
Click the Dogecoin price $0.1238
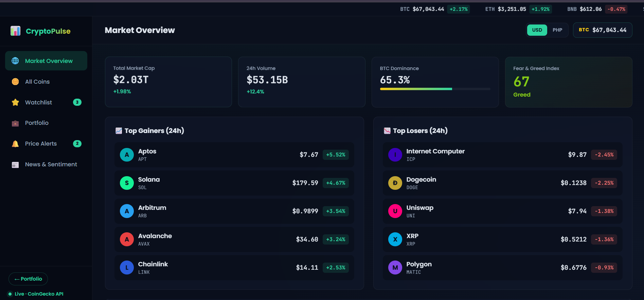click(574, 183)
